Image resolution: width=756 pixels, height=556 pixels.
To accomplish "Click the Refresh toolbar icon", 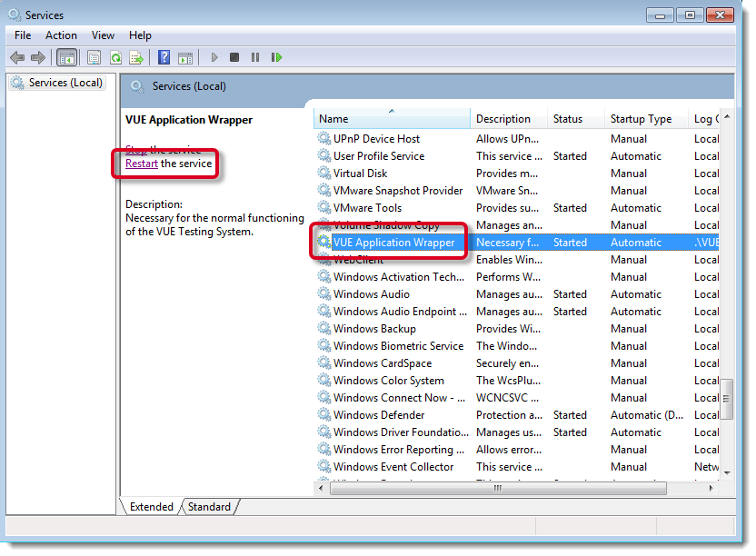I will [115, 58].
